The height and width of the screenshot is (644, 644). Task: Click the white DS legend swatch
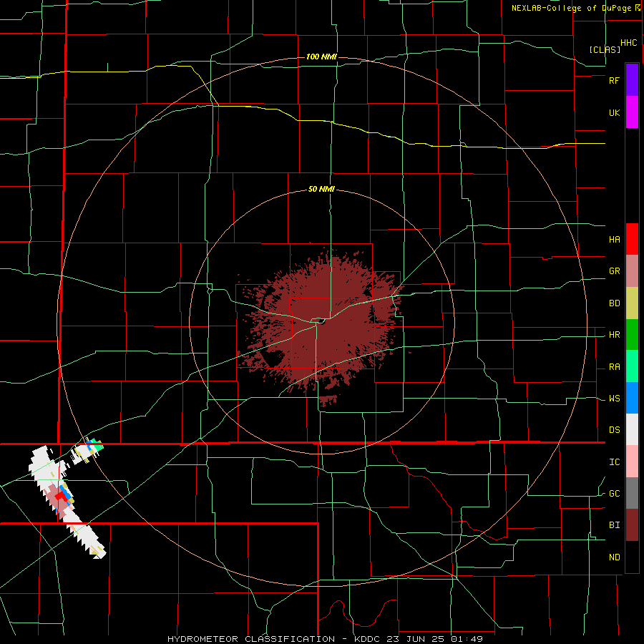tap(632, 429)
